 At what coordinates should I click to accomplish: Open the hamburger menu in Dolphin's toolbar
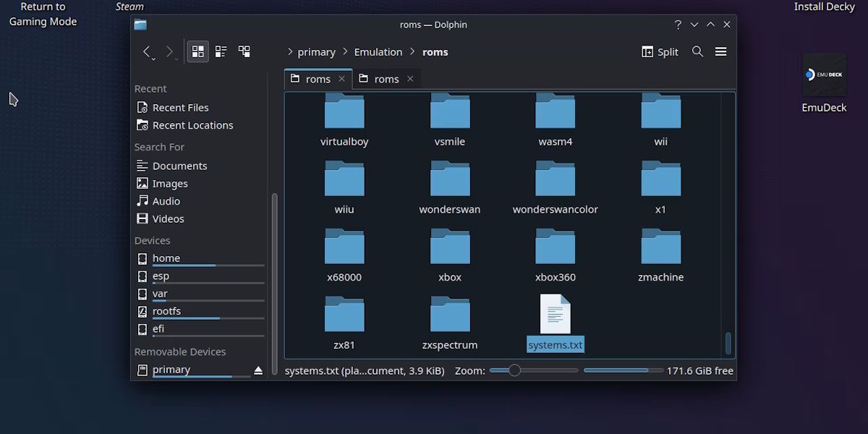tap(720, 51)
